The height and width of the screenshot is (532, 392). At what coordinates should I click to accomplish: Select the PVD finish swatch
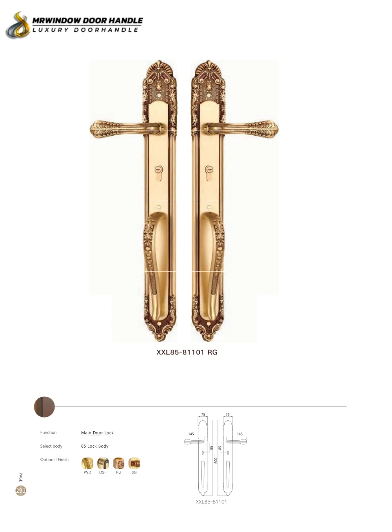pos(87,463)
